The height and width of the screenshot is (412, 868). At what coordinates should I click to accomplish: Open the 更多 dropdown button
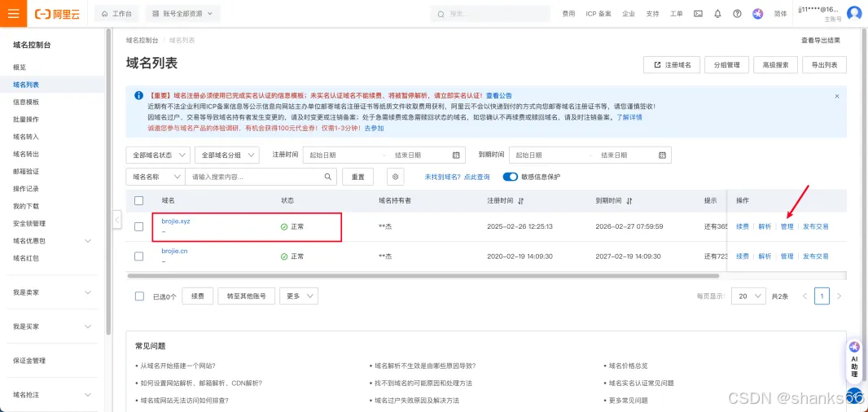(299, 296)
